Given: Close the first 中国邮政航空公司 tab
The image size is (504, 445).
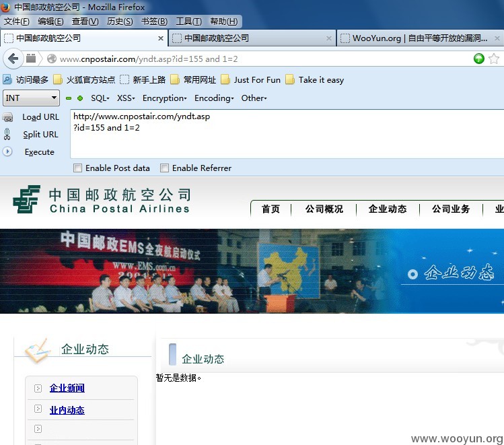Looking at the screenshot, I should coord(161,38).
